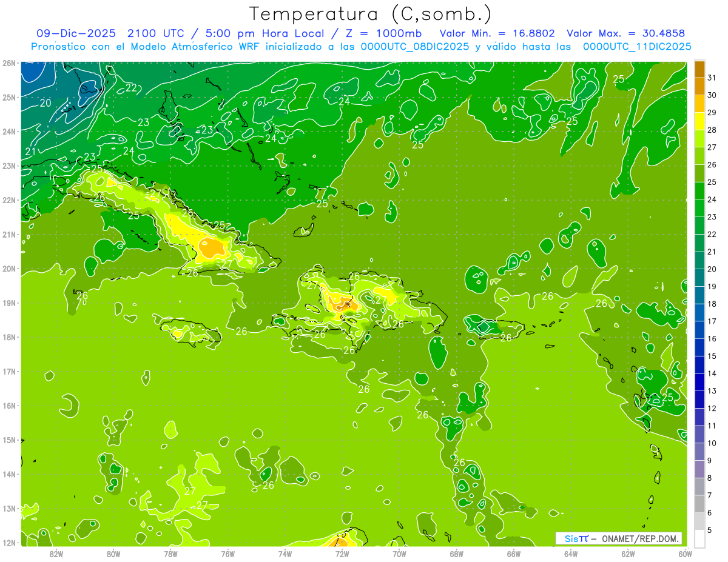
Task: Click the 20N latitude axis label
Action: click(x=9, y=269)
